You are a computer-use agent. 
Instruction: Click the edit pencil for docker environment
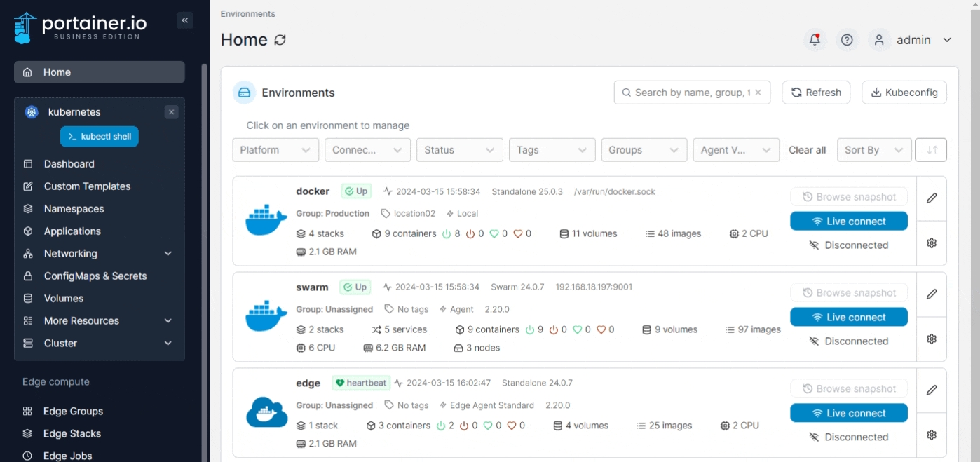click(931, 198)
